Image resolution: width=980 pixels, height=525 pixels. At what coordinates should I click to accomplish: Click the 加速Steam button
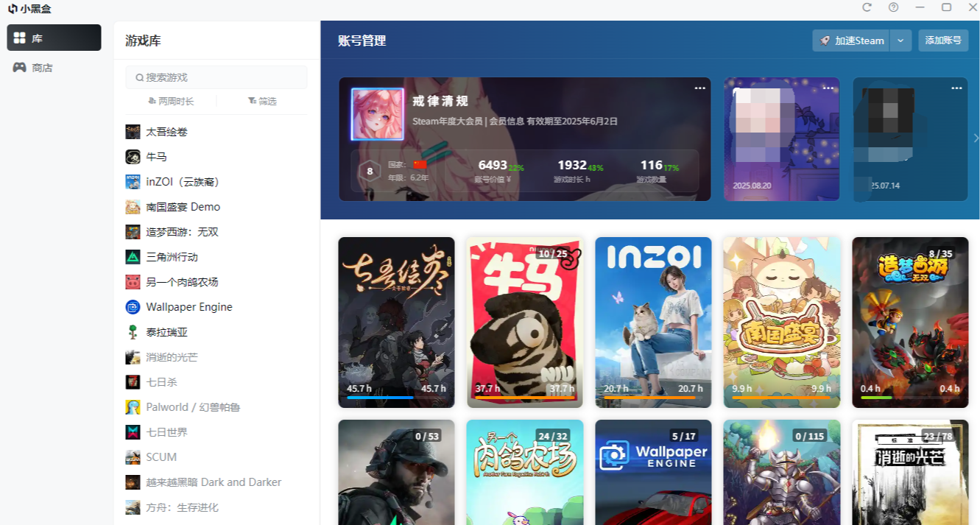851,40
